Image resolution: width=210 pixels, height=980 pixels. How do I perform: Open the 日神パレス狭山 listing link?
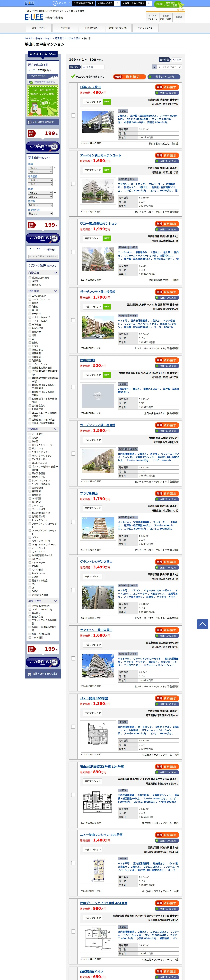(90, 87)
